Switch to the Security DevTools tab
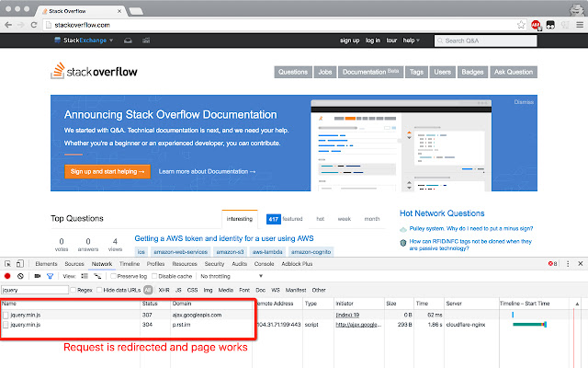This screenshot has width=588, height=368. coord(214,264)
